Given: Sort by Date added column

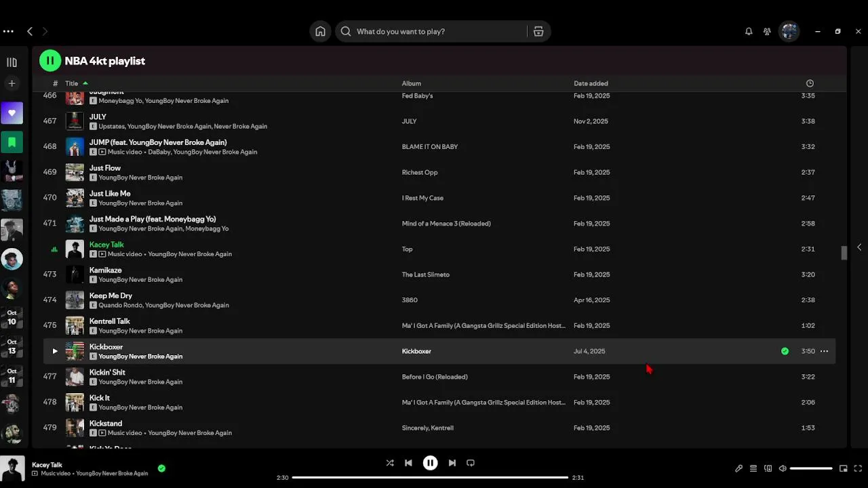Looking at the screenshot, I should (x=591, y=83).
